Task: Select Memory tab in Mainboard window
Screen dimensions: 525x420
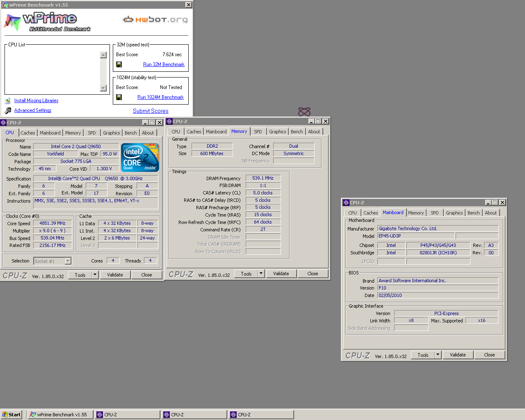Action: pyautogui.click(x=416, y=213)
